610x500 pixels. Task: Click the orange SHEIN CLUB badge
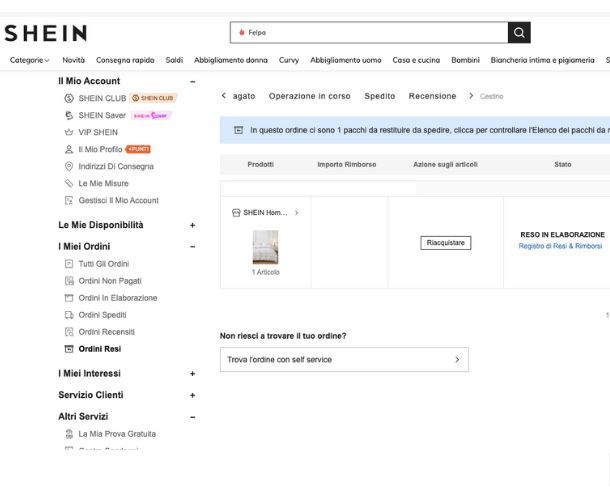(x=153, y=98)
